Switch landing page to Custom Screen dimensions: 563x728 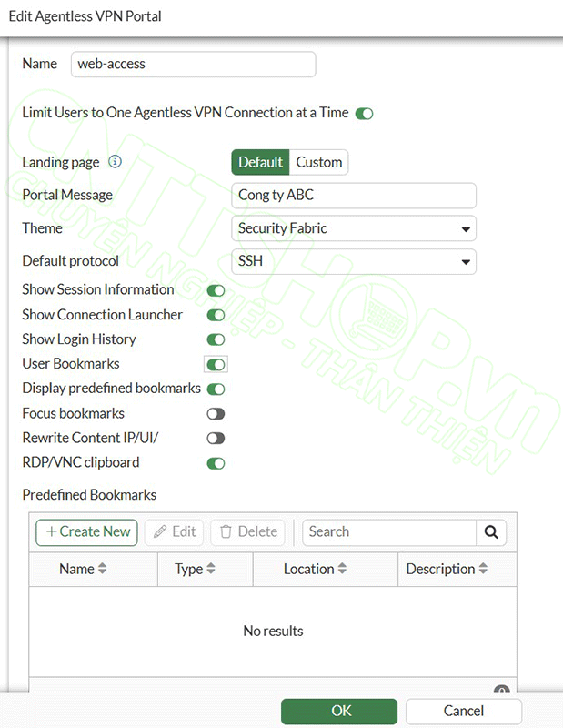click(x=319, y=163)
